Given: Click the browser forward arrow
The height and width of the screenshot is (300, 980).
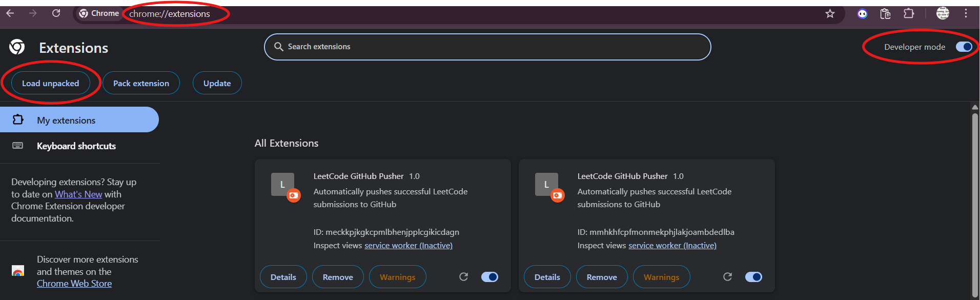Looking at the screenshot, I should [x=33, y=13].
